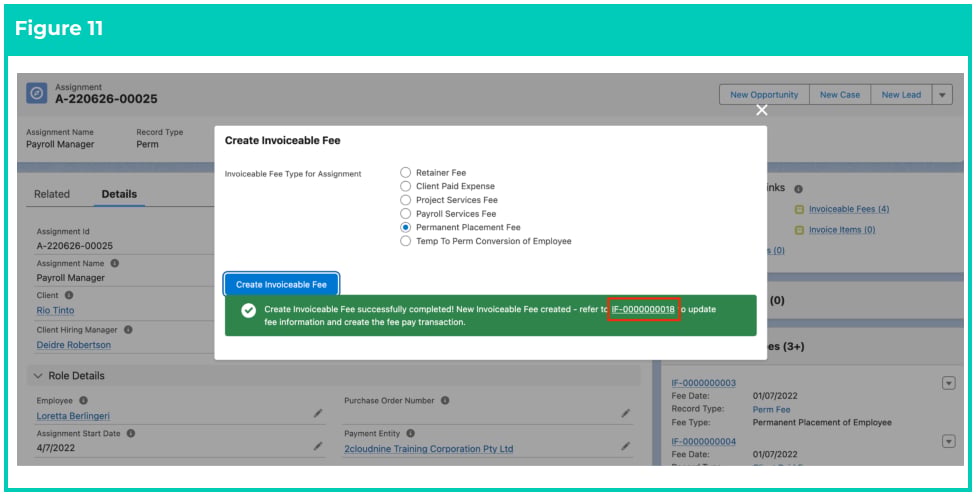This screenshot has height=496, width=976.
Task: Click the Invoice Items quick link icon
Action: [x=800, y=230]
